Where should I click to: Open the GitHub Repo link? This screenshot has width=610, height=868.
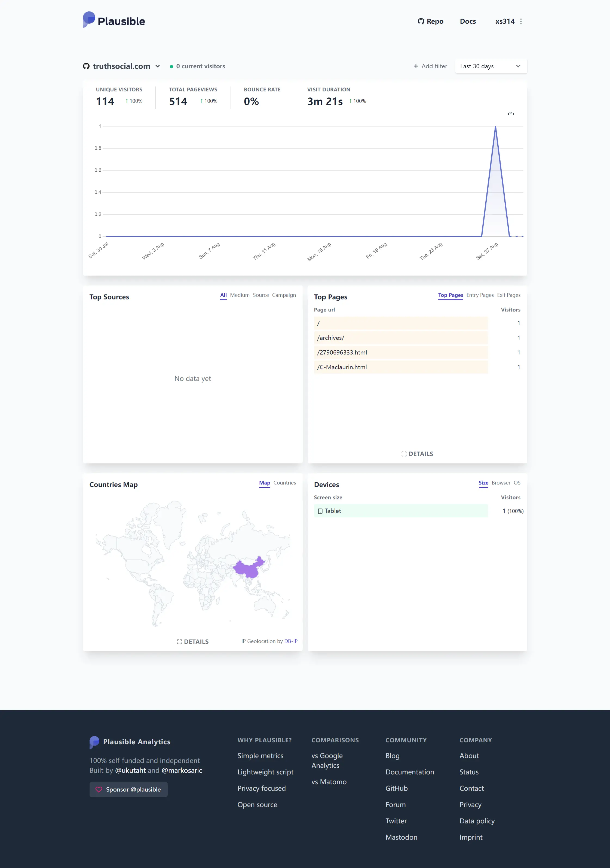pos(431,21)
